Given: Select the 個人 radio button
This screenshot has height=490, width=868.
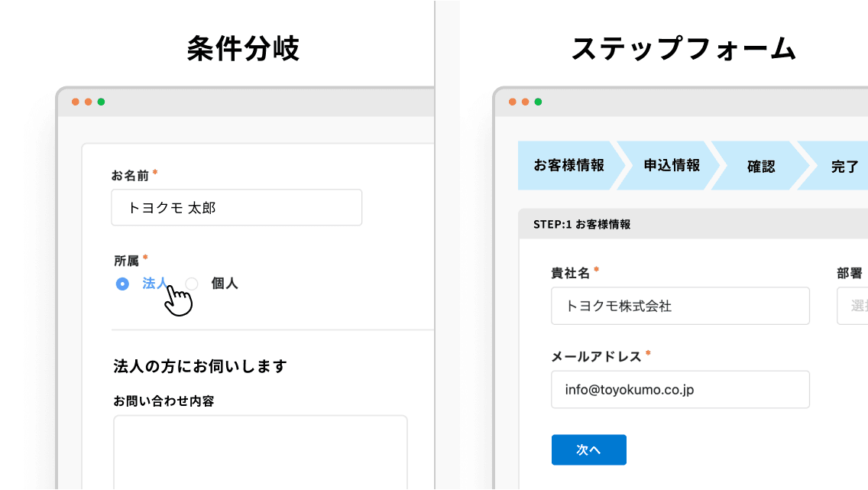Looking at the screenshot, I should (x=192, y=284).
